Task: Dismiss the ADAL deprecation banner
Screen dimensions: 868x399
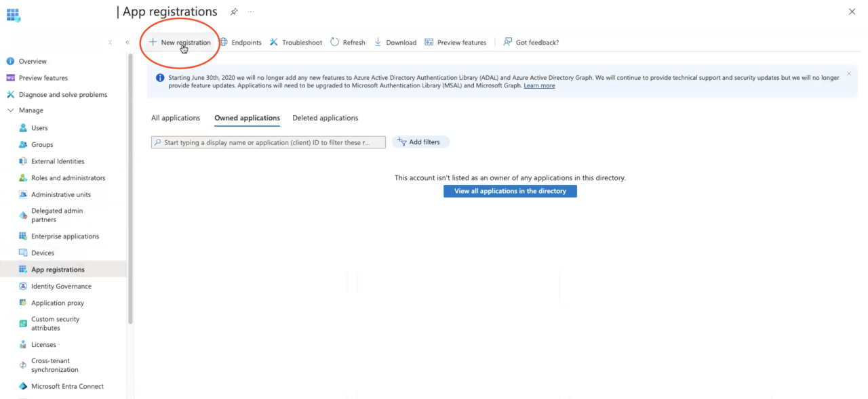Action: click(848, 73)
